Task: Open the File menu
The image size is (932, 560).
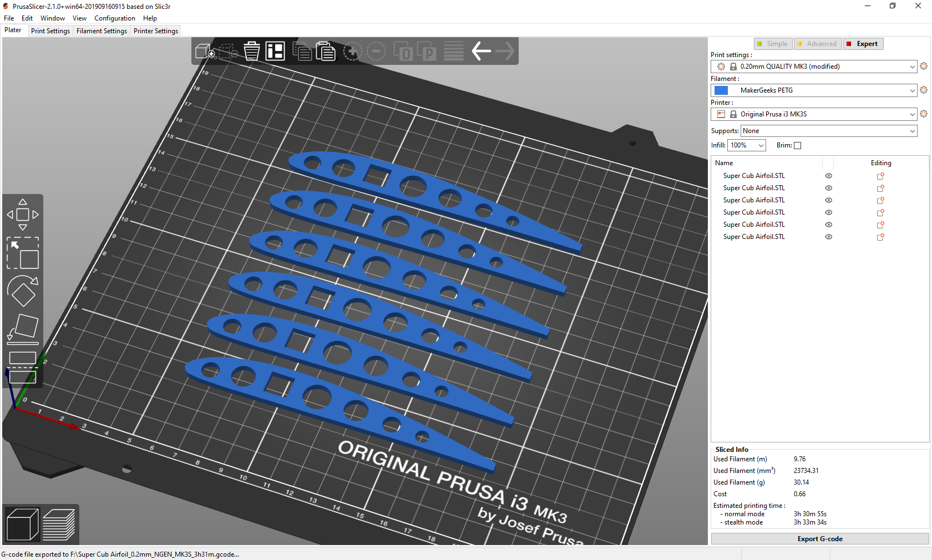Action: pos(9,18)
